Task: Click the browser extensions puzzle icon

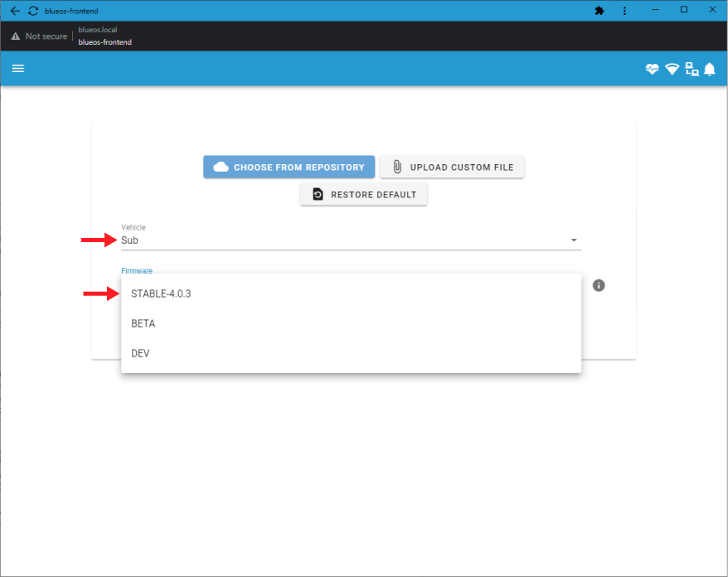Action: (x=599, y=11)
